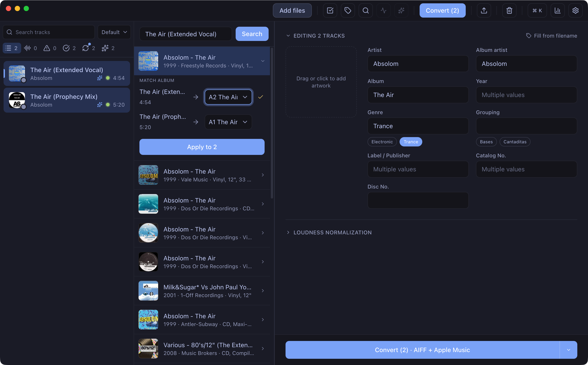Click the select-all checkbox icon in toolbar
The height and width of the screenshot is (365, 588).
[x=330, y=11]
